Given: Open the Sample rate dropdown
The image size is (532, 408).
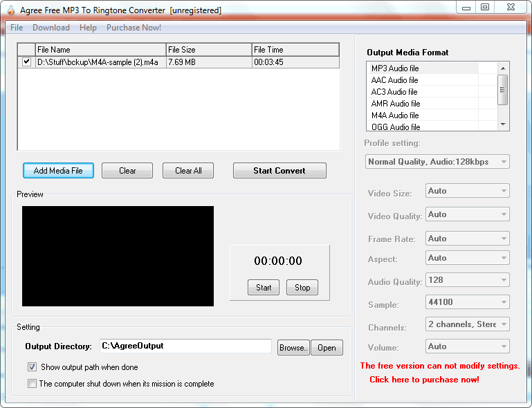Looking at the screenshot, I should pyautogui.click(x=468, y=302).
